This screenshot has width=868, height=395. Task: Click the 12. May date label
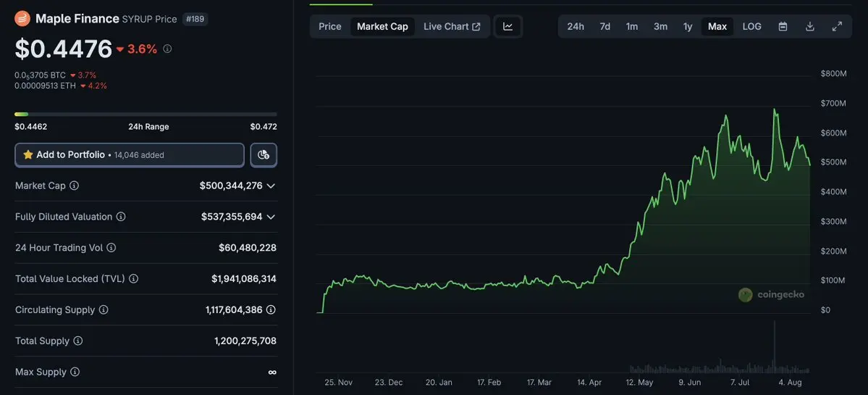[639, 382]
